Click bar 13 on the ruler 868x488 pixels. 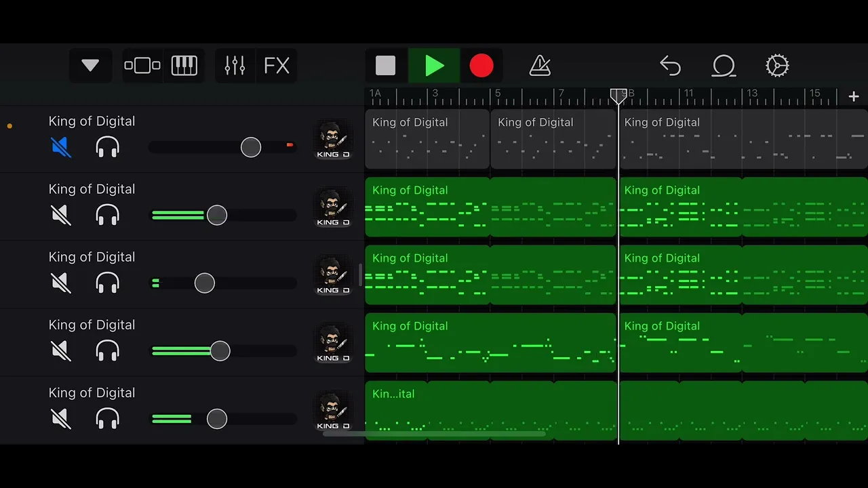tap(752, 93)
